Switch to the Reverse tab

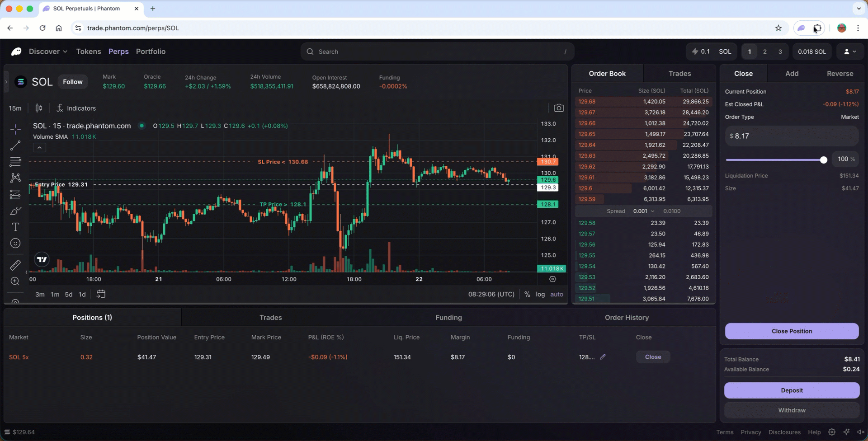point(840,74)
